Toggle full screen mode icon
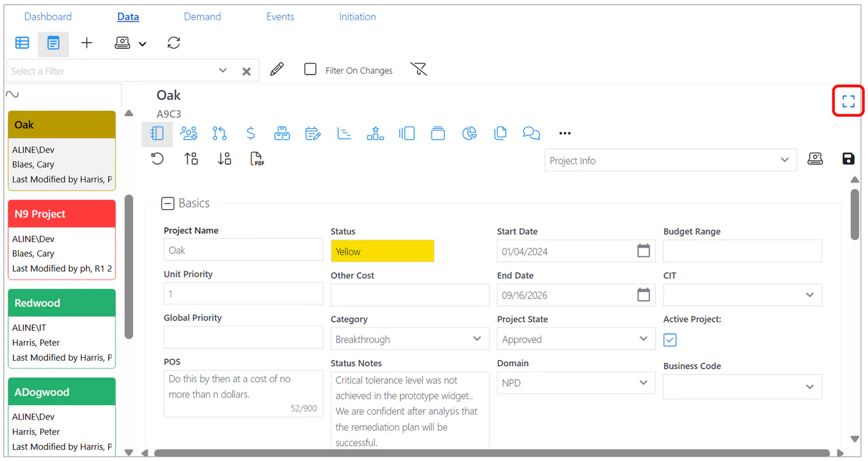Screen dimensions: 868x461 [x=848, y=101]
